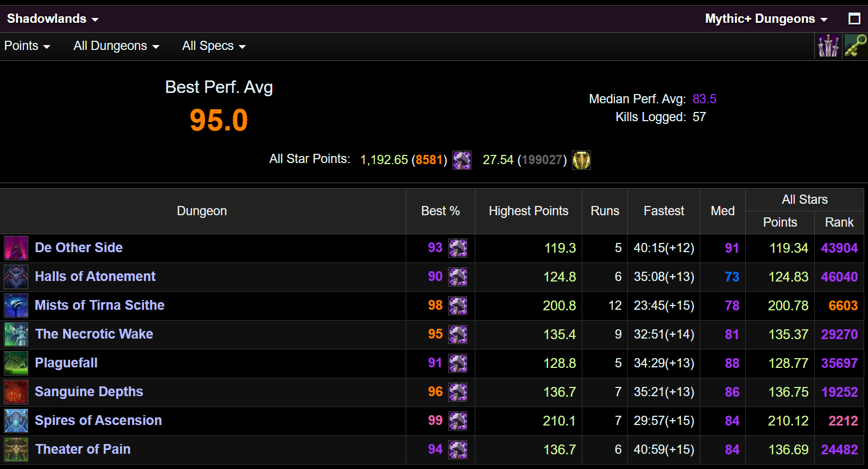
Task: Toggle the square expand box at top right
Action: (x=854, y=19)
